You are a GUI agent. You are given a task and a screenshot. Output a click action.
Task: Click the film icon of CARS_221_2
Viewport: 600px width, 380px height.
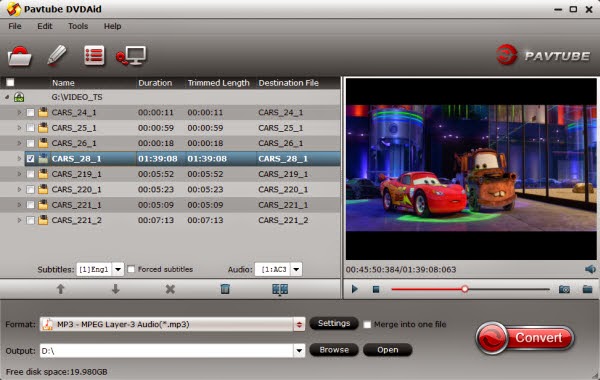coord(43,220)
